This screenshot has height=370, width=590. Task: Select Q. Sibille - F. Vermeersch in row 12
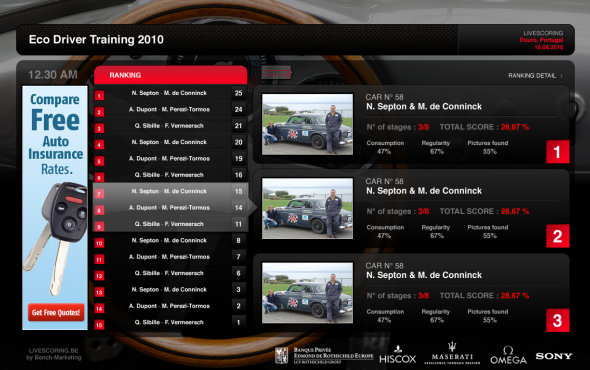coord(169,273)
